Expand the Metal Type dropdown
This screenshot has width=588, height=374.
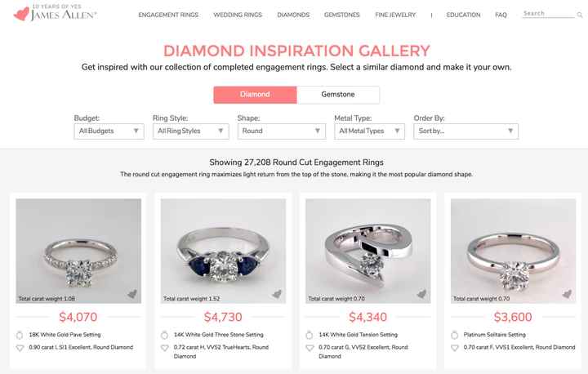(x=369, y=131)
